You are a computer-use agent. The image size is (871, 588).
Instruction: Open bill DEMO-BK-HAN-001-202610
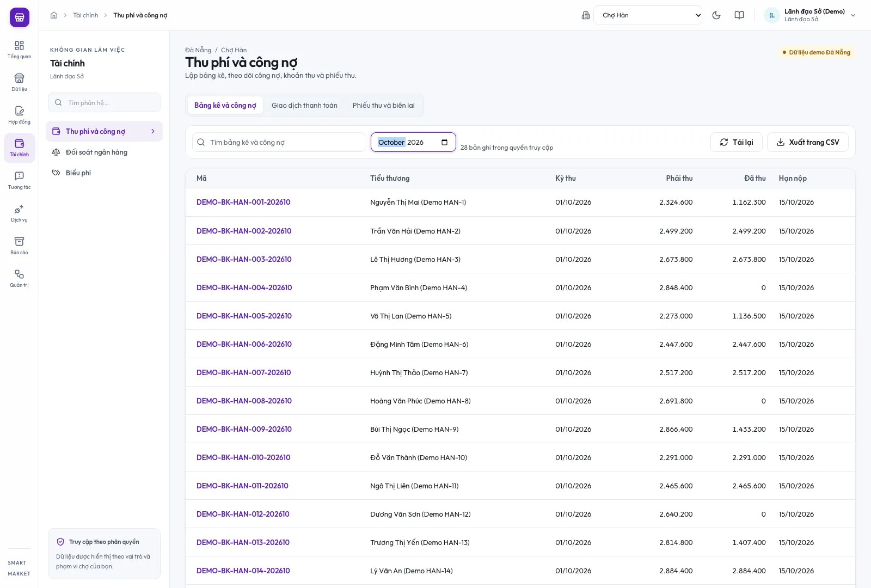click(243, 203)
